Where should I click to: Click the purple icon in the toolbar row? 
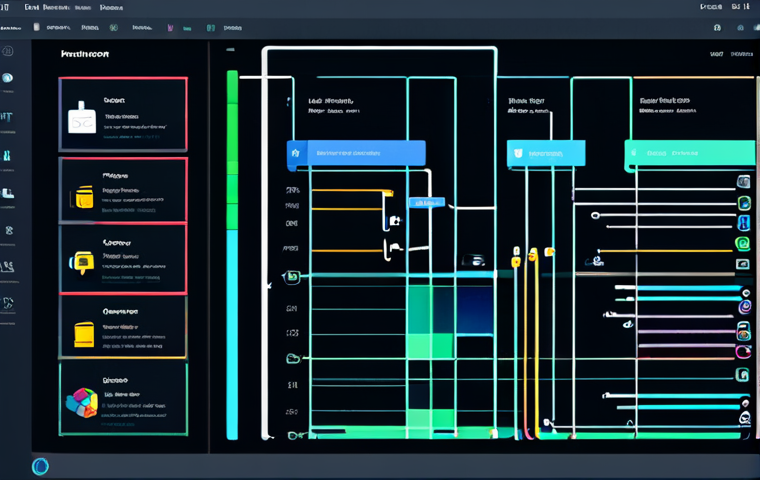170,28
